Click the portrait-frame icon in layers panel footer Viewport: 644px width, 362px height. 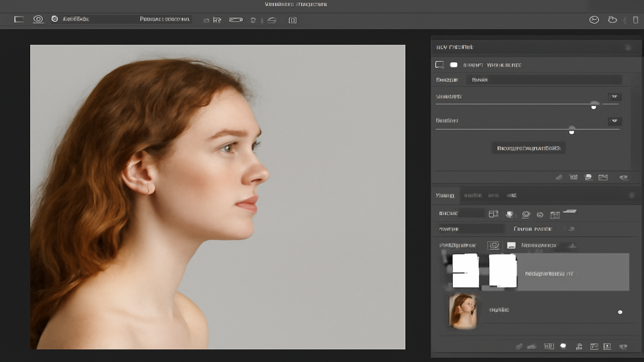coord(607,346)
